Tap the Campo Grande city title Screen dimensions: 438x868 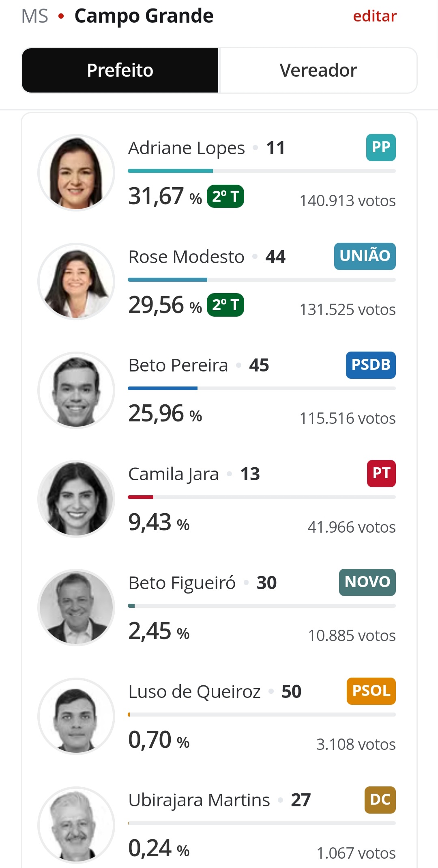coord(144,16)
